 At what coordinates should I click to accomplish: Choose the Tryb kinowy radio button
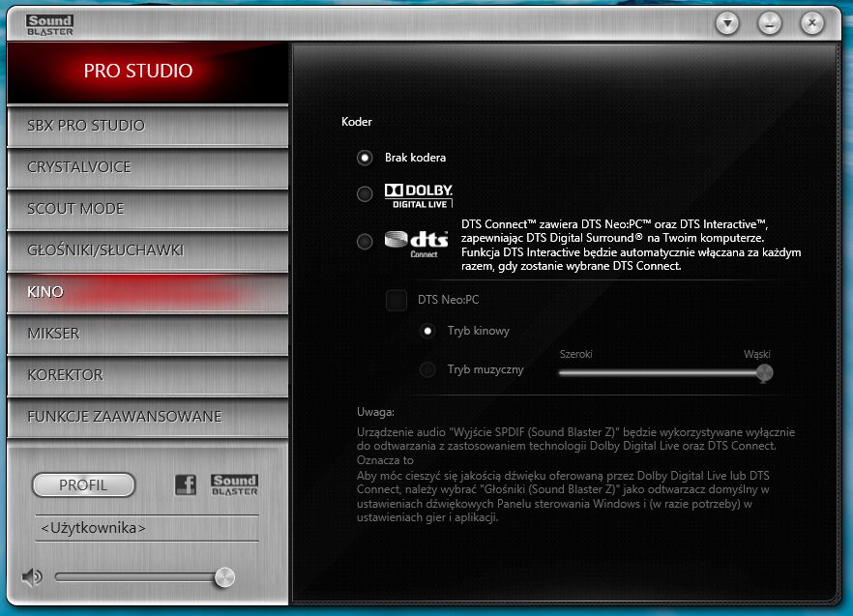427,331
